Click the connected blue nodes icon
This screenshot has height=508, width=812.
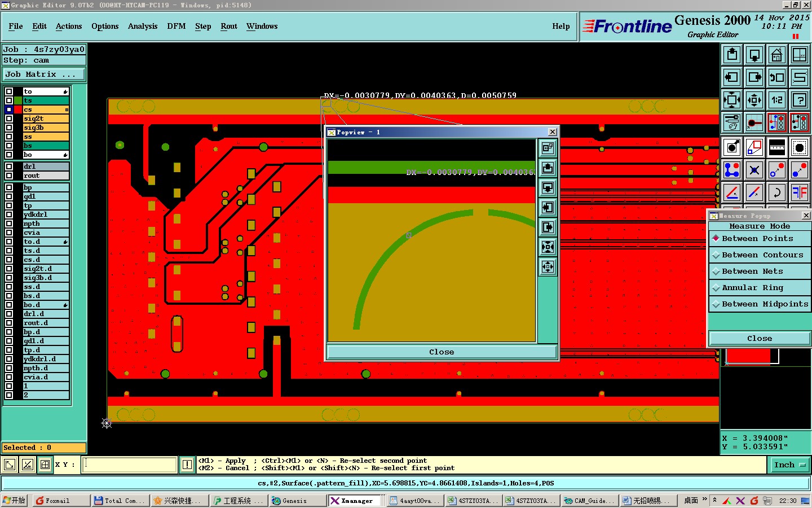coord(732,170)
